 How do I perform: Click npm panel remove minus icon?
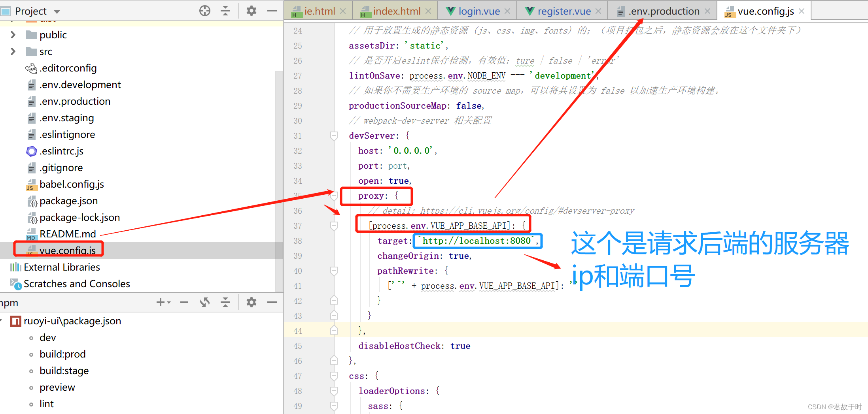(x=184, y=302)
